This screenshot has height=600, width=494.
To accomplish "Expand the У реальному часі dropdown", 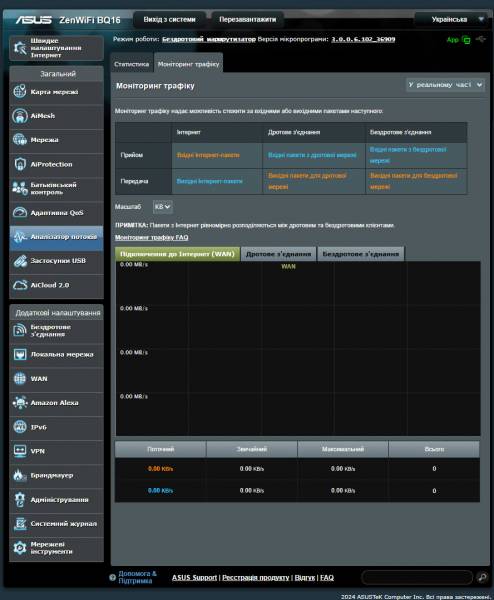I will click(x=445, y=85).
